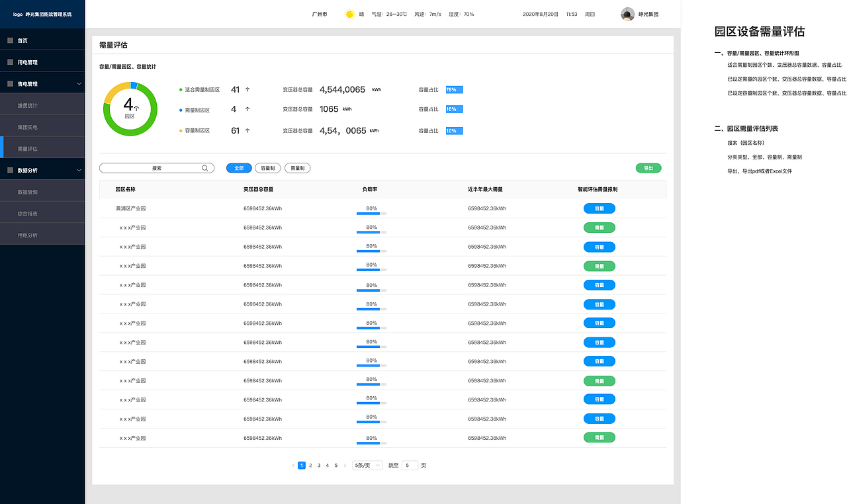
Task: Filter list by 容量制
Action: click(268, 168)
